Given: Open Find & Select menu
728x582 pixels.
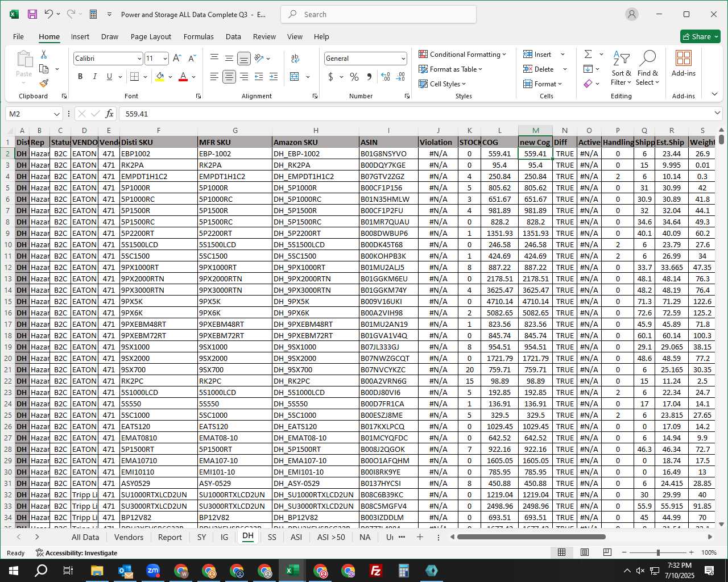Looking at the screenshot, I should pyautogui.click(x=648, y=68).
